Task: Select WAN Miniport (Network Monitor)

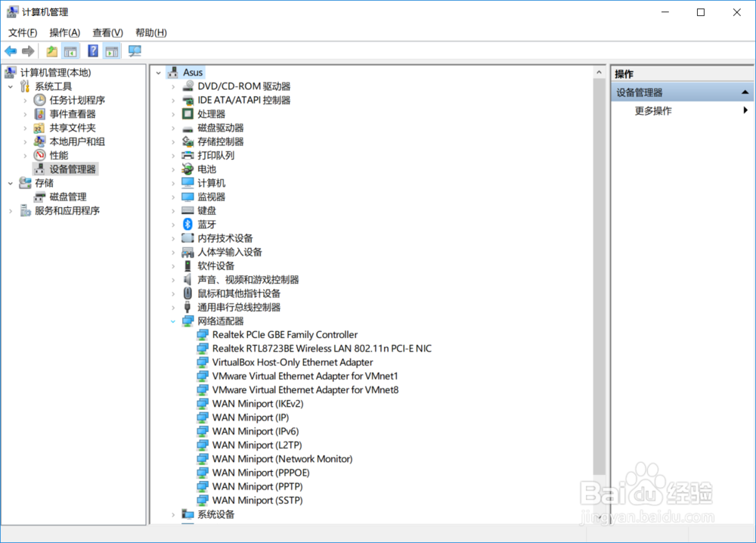Action: click(x=282, y=459)
